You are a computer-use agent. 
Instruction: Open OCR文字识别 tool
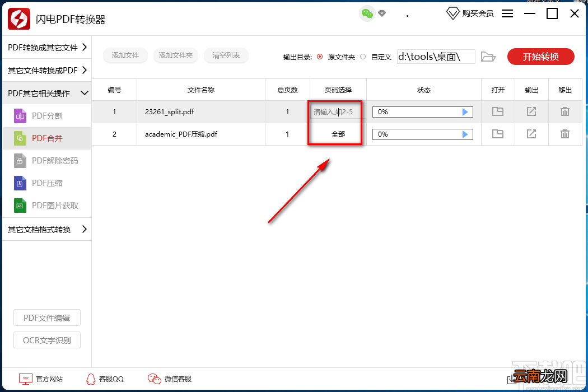(x=47, y=340)
